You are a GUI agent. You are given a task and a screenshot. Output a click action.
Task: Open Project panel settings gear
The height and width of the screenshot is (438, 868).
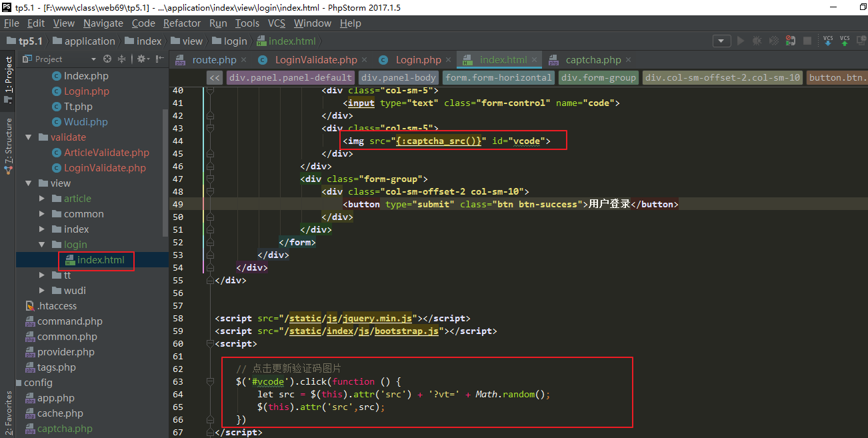tap(142, 59)
